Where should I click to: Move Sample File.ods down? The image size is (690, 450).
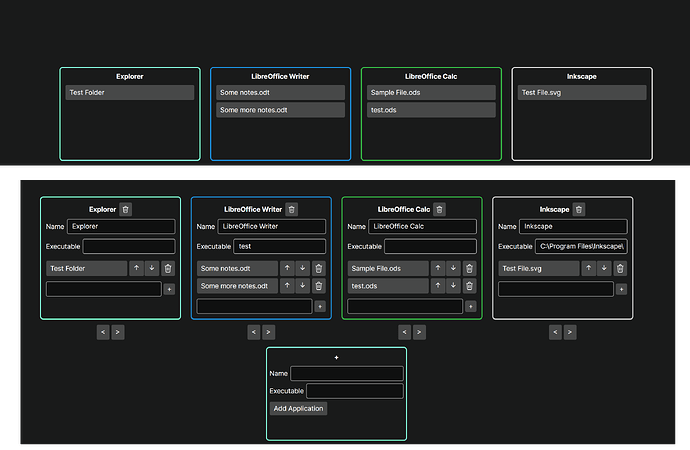coord(453,268)
